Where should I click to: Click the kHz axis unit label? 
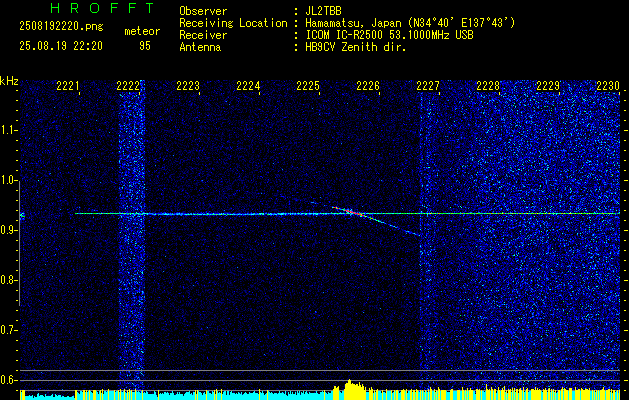(9, 81)
